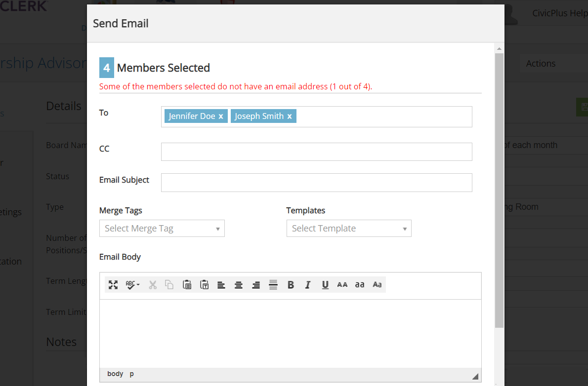Open CivicPlus Help link
This screenshot has width=588, height=386.
click(560, 13)
